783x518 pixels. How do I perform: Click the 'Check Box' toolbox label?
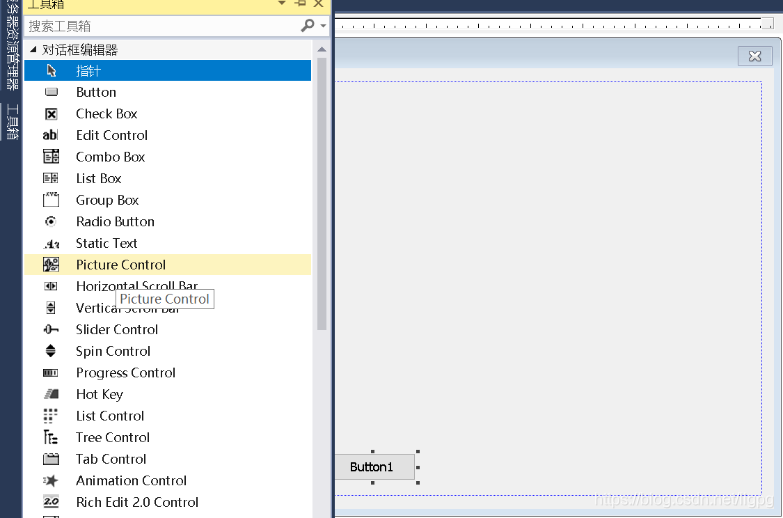tap(106, 113)
